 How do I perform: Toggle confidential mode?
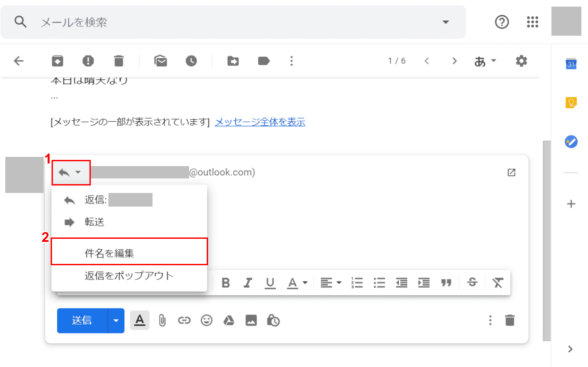click(273, 320)
